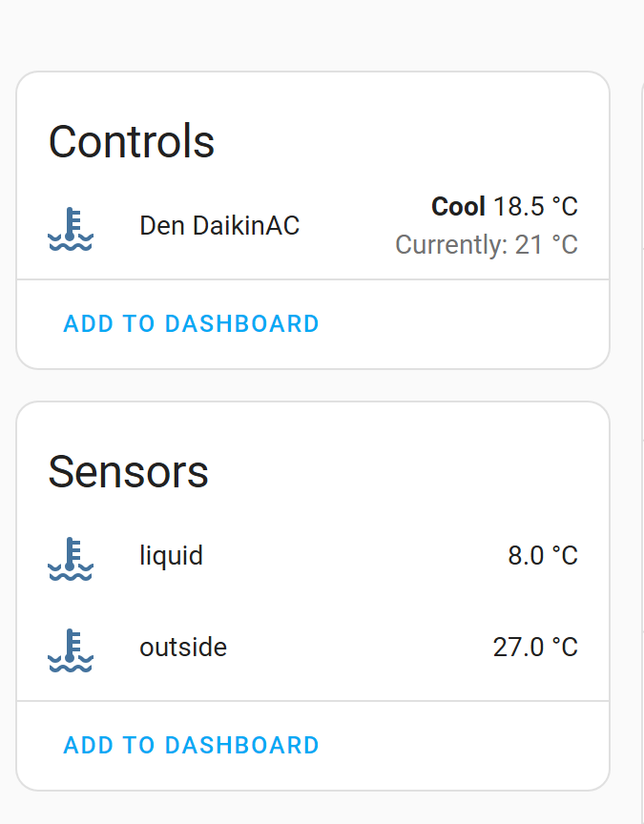The height and width of the screenshot is (824, 644).
Task: Select the liquid sensor thermometer icon
Action: (x=71, y=557)
